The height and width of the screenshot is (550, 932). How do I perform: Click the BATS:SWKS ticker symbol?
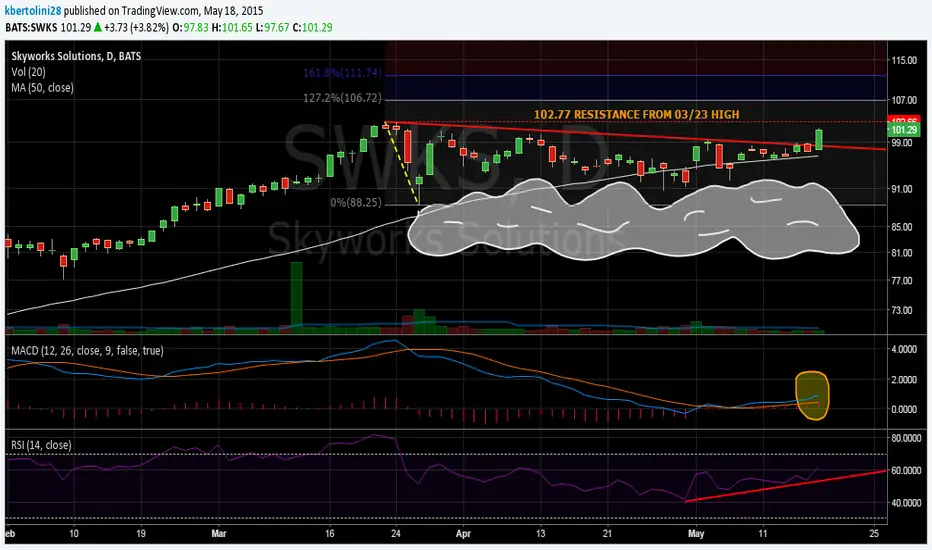pos(32,27)
